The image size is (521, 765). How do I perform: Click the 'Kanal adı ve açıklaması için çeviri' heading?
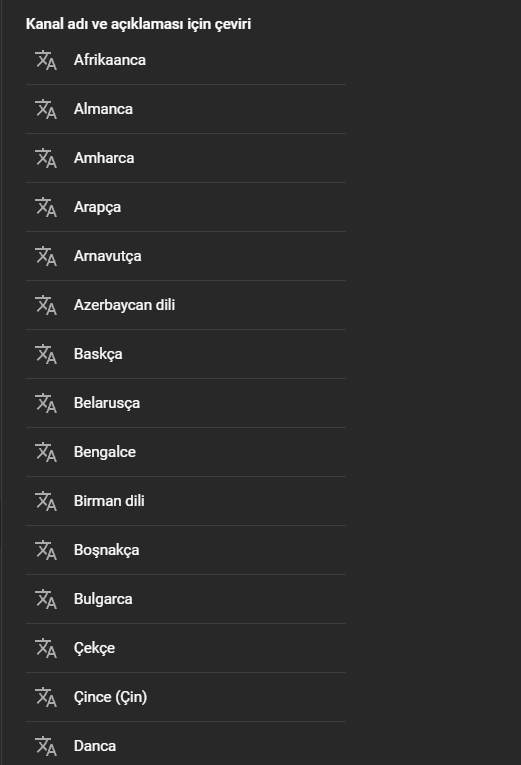(x=139, y=24)
